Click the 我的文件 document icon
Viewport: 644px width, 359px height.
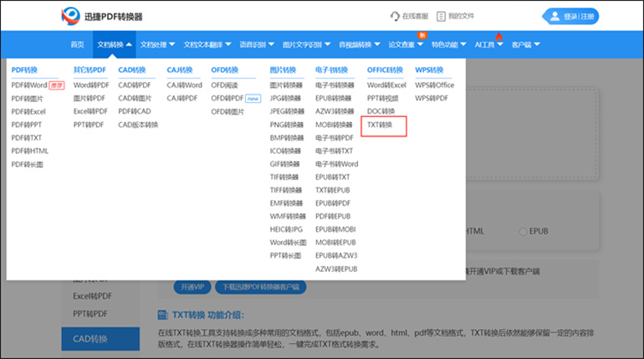(441, 16)
